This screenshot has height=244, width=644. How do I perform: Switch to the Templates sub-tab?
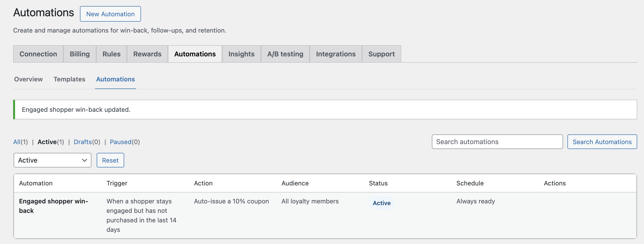(70, 79)
